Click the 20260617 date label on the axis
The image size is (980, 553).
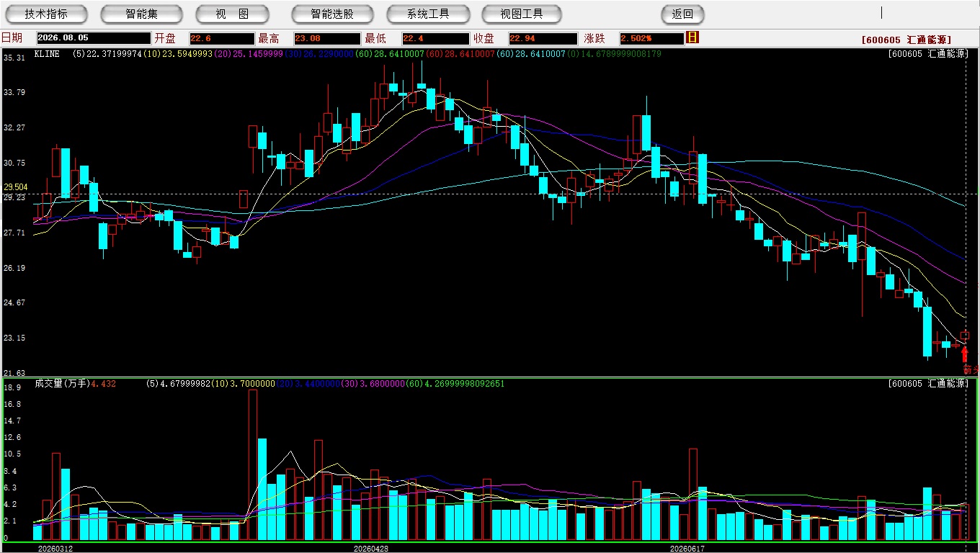pos(687,549)
